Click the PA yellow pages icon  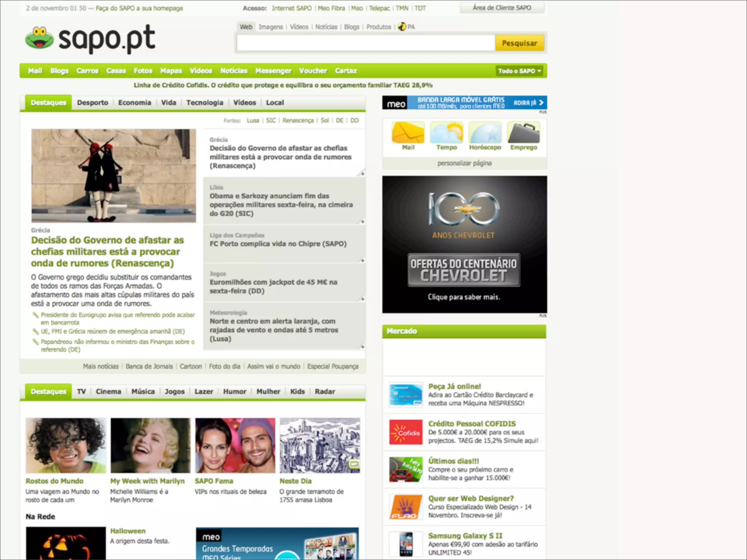pyautogui.click(x=402, y=27)
